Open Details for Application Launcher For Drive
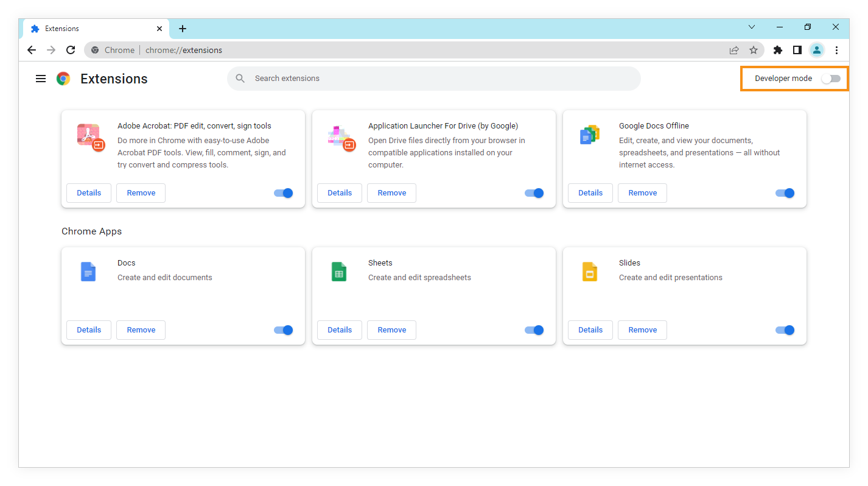The image size is (868, 486). (340, 193)
